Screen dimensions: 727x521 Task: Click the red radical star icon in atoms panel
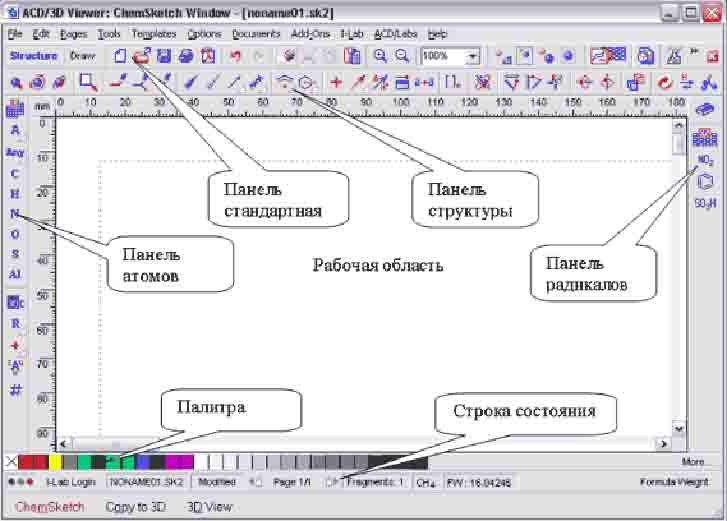coord(15,346)
